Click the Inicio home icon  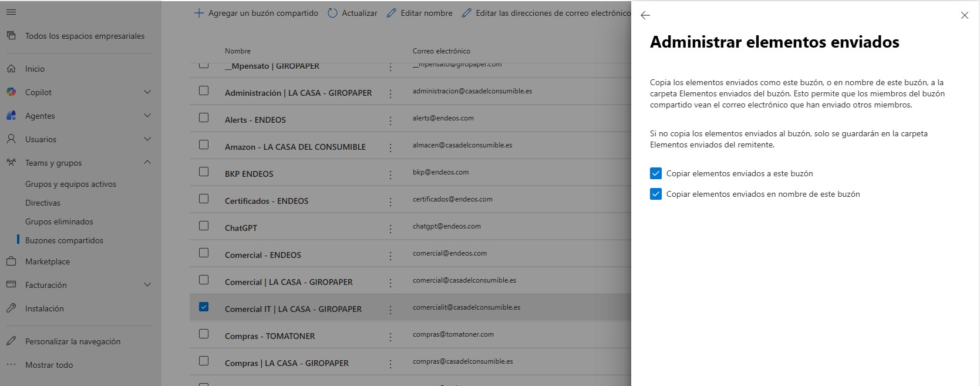[x=11, y=69]
